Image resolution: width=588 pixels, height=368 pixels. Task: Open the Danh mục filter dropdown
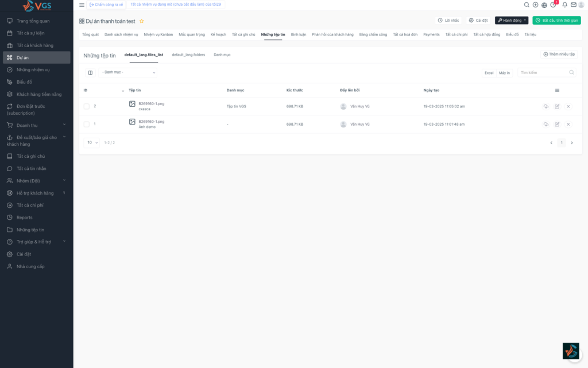pyautogui.click(x=128, y=72)
